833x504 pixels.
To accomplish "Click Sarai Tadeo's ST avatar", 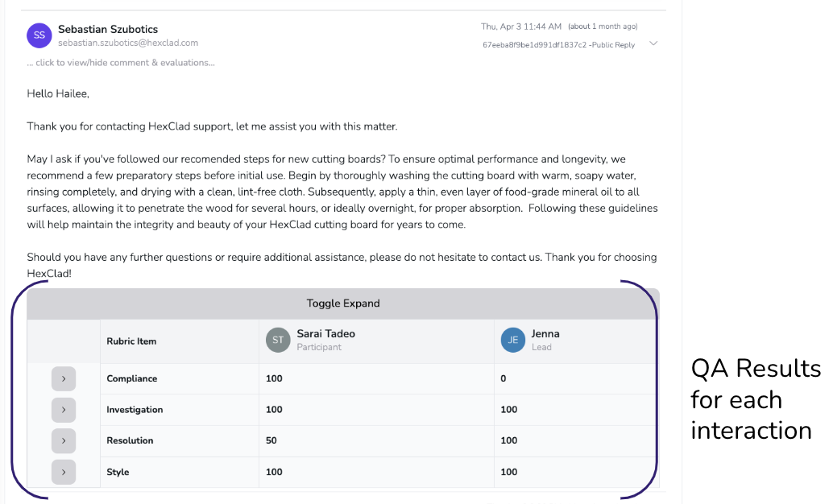I will tap(278, 340).
